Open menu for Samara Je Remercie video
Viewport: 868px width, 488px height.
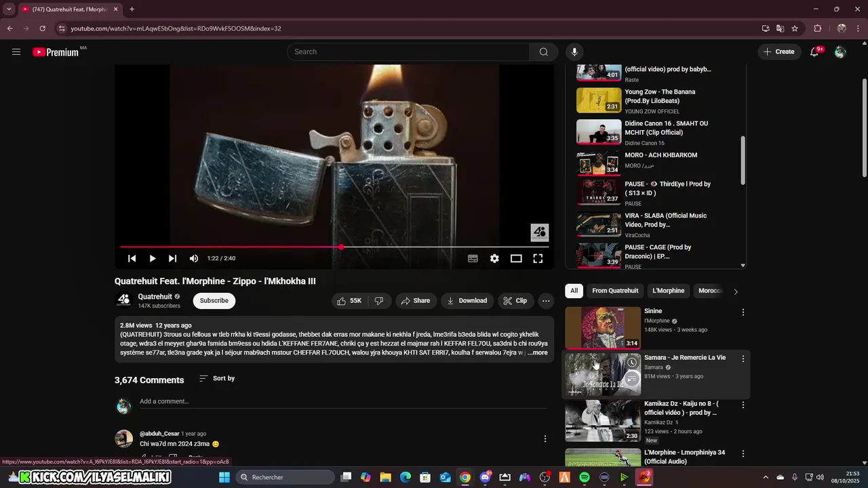coord(743,359)
